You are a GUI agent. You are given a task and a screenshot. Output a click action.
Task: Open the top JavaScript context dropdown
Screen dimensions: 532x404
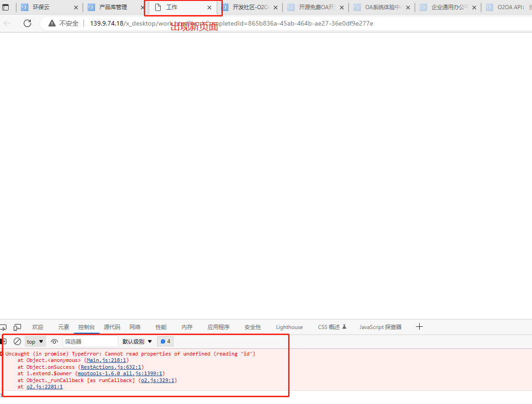(35, 341)
